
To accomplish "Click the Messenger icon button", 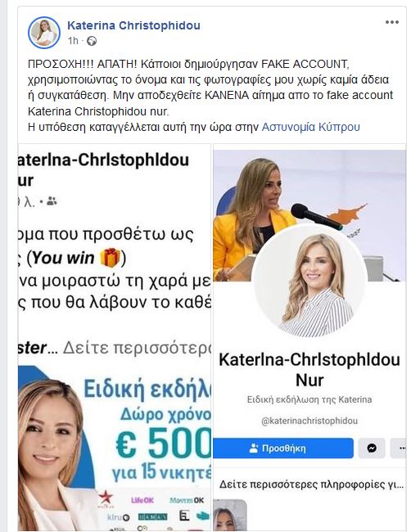I will [x=372, y=449].
